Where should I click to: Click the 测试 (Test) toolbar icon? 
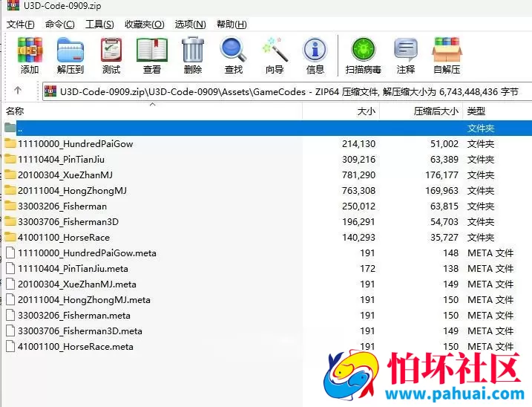pos(111,50)
